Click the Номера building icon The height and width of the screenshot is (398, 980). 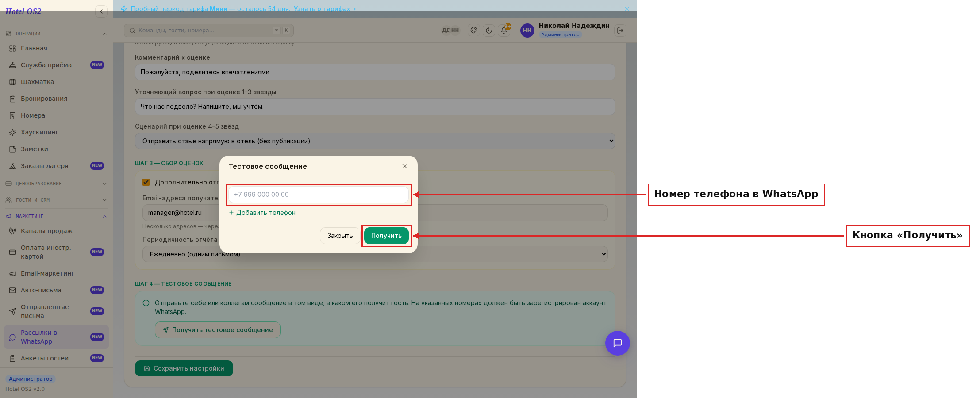pos(12,115)
